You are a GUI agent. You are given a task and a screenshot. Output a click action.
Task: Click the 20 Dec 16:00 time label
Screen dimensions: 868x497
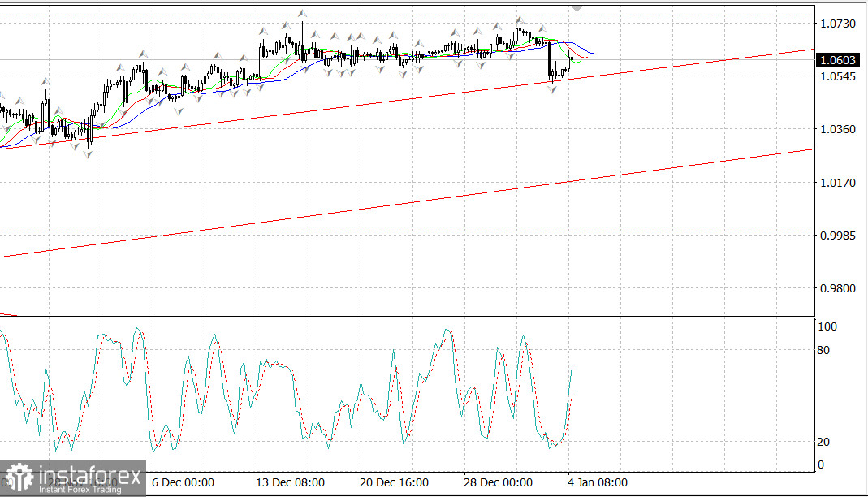point(393,482)
